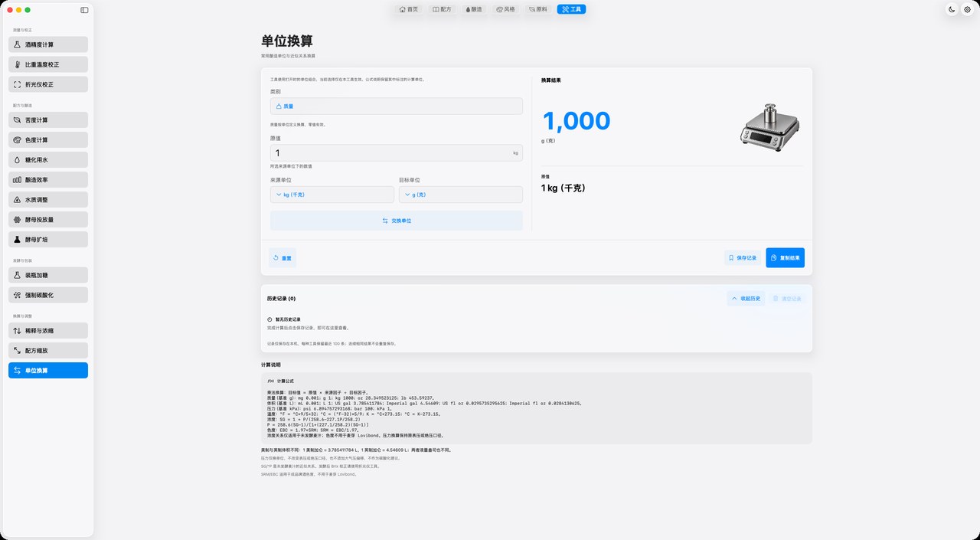Click the 历史记录 (0) heading

pos(282,298)
